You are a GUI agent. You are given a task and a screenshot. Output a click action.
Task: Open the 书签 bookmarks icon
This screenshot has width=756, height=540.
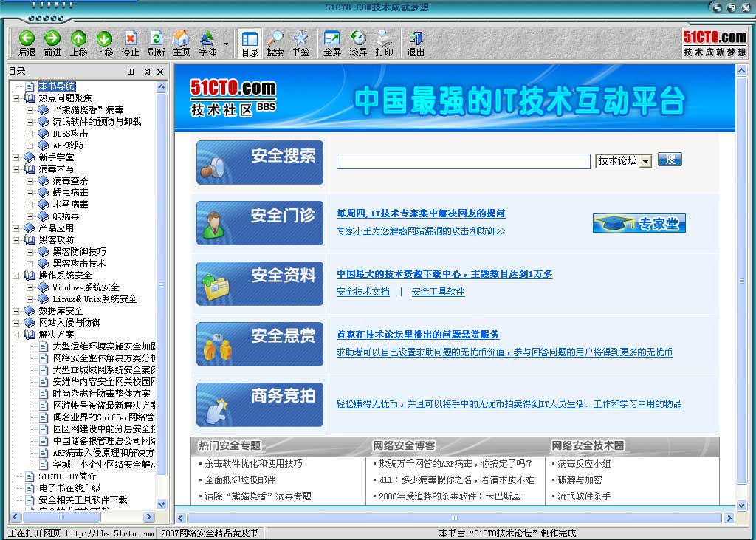coord(301,38)
